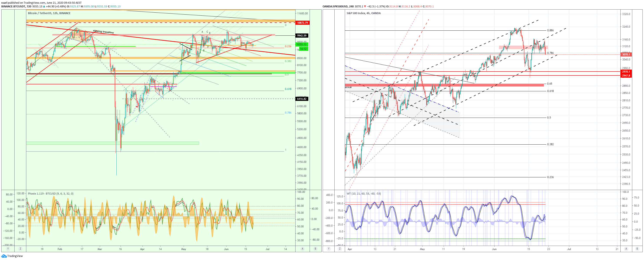Click the 0.236 Fibonacci label on S&P chart
This screenshot has width=644, height=260.
(x=550, y=177)
